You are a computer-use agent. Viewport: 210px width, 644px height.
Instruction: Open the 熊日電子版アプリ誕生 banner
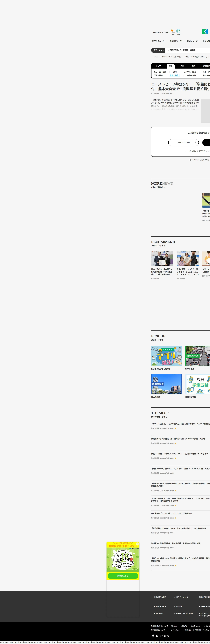coord(166,356)
